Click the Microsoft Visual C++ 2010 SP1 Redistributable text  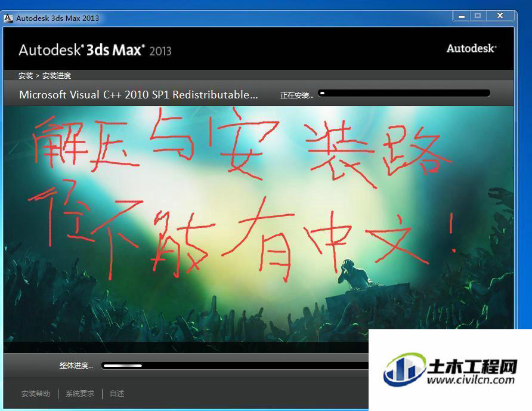[138, 95]
